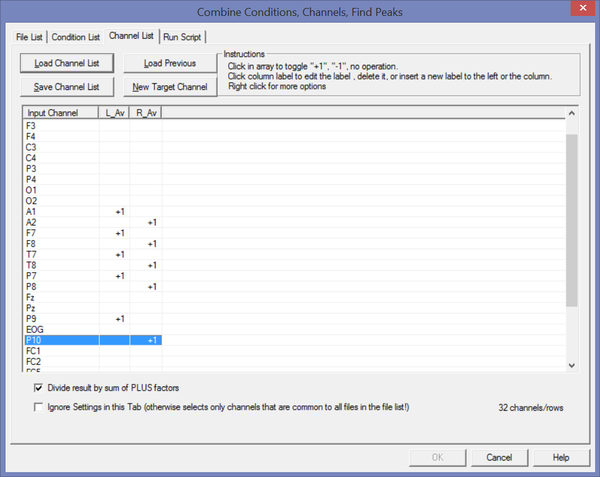Click the Save Channel List button
600x477 pixels.
[x=66, y=87]
